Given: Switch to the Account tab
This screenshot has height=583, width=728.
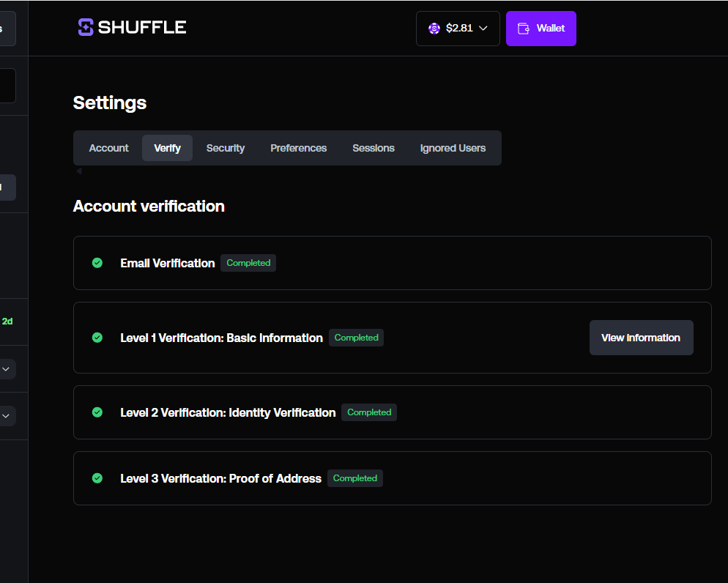Looking at the screenshot, I should tap(108, 148).
